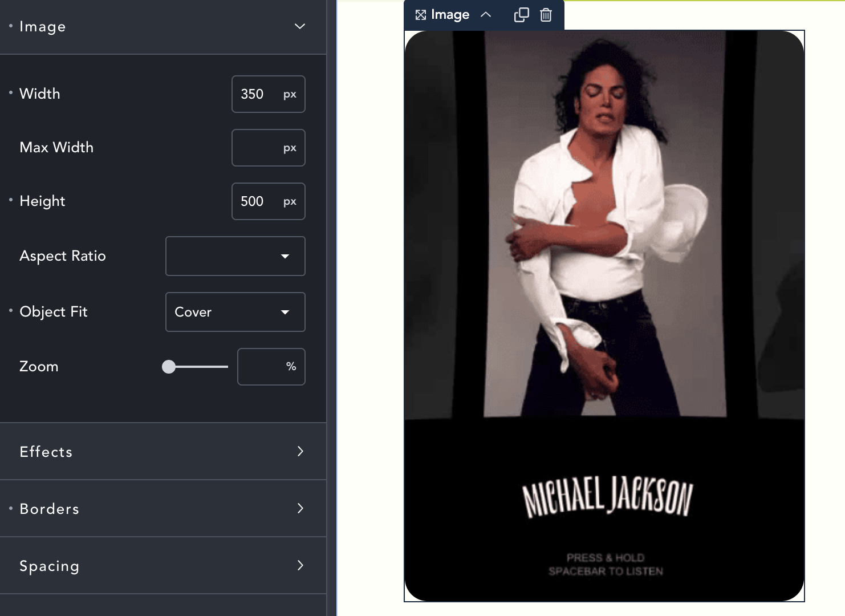
Task: Delete the image with the trash icon
Action: (x=546, y=15)
